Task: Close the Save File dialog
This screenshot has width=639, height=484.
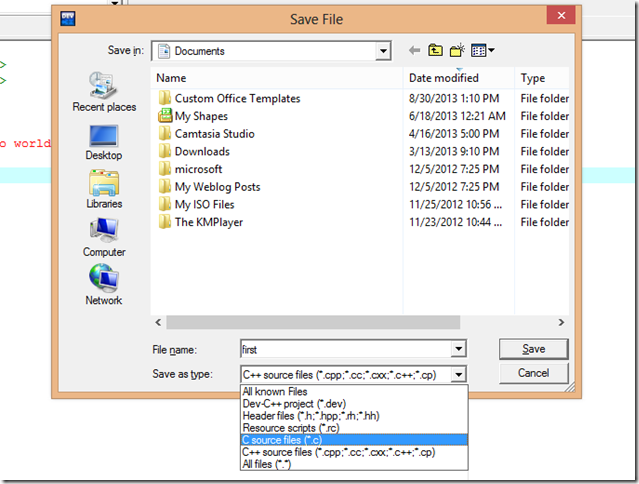Action: [561, 15]
